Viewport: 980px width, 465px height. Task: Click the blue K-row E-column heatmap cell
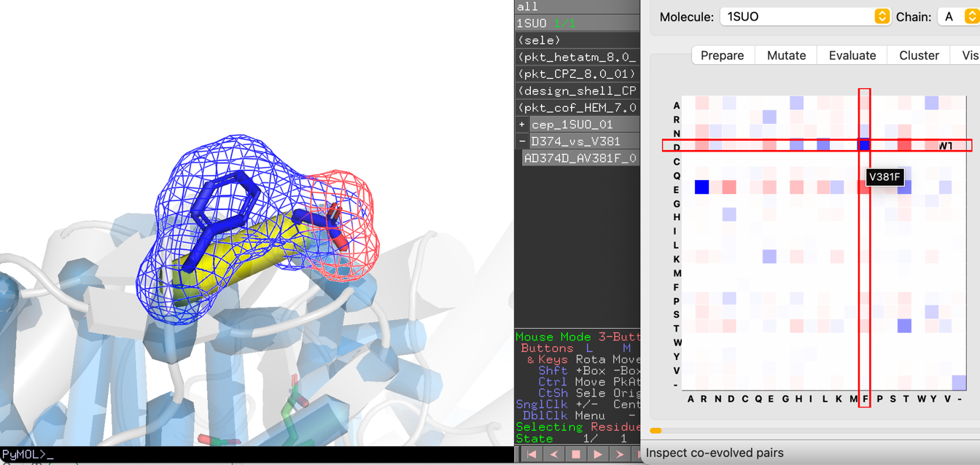coord(769,257)
